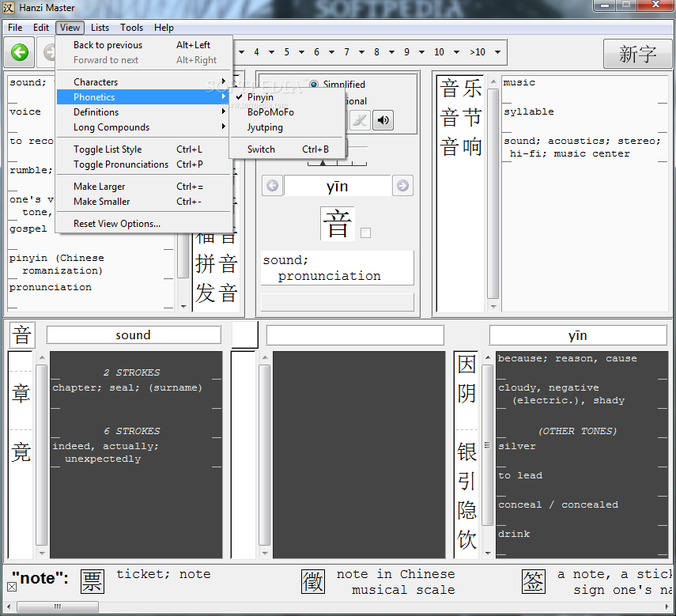Click the compounds list scrollbar beside music

pos(493,194)
